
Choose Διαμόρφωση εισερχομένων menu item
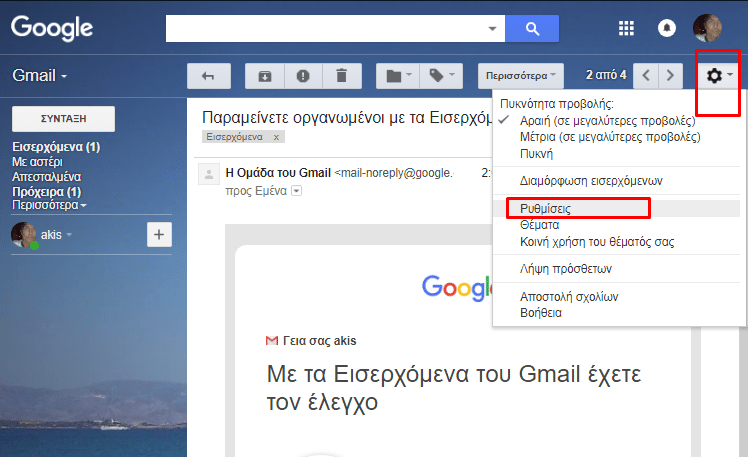click(x=591, y=181)
